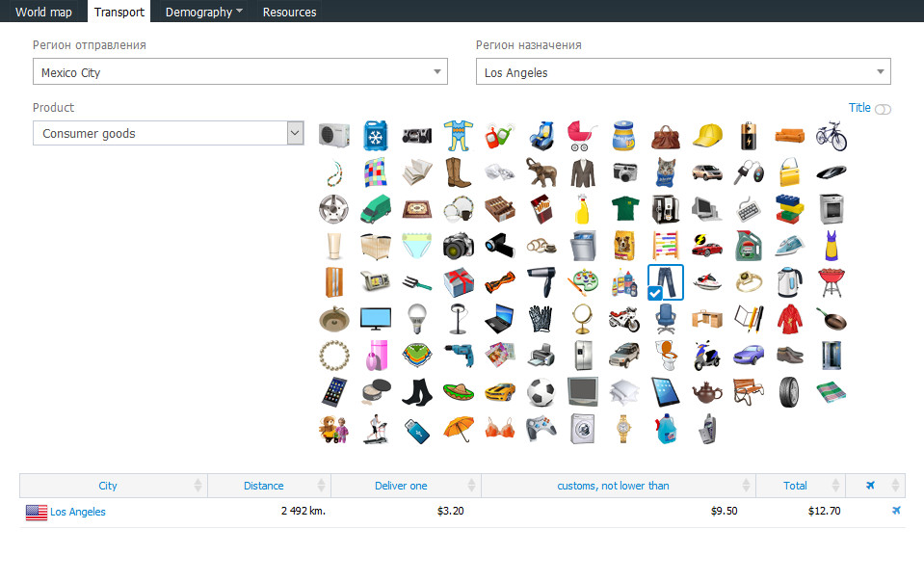Choose the red motorcycle product icon
Viewport: 924px width, 582px height.
click(623, 318)
